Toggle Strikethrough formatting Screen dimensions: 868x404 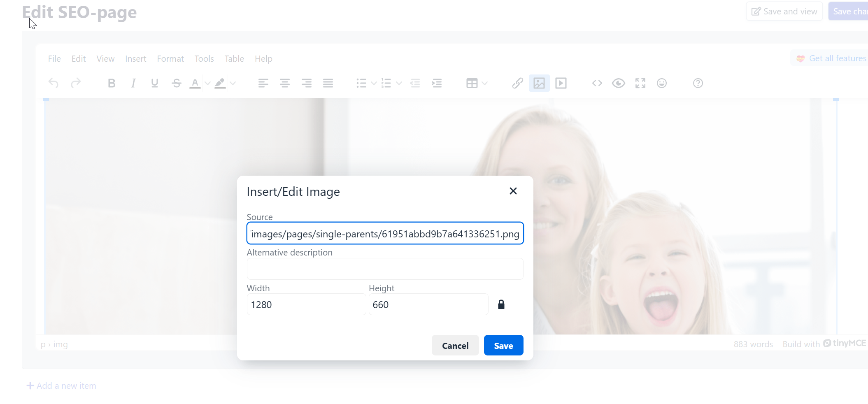(177, 83)
